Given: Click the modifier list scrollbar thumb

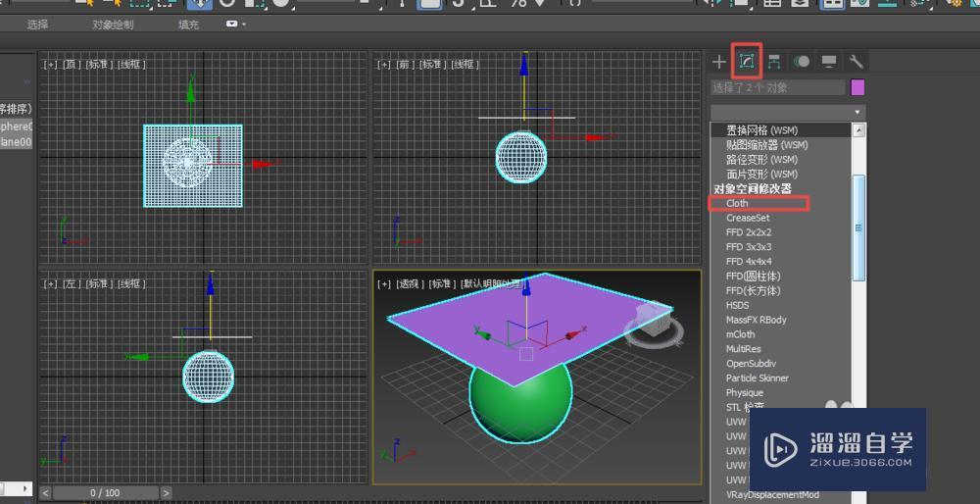Looking at the screenshot, I should click(859, 227).
